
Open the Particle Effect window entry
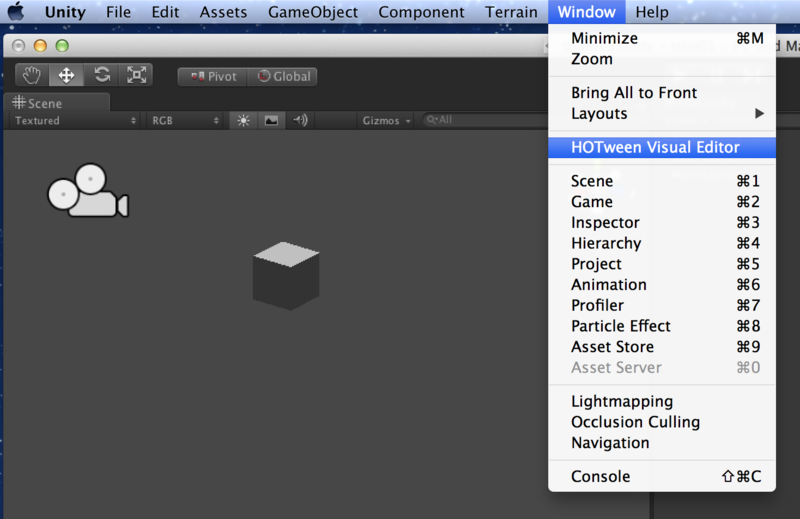[x=662, y=326]
